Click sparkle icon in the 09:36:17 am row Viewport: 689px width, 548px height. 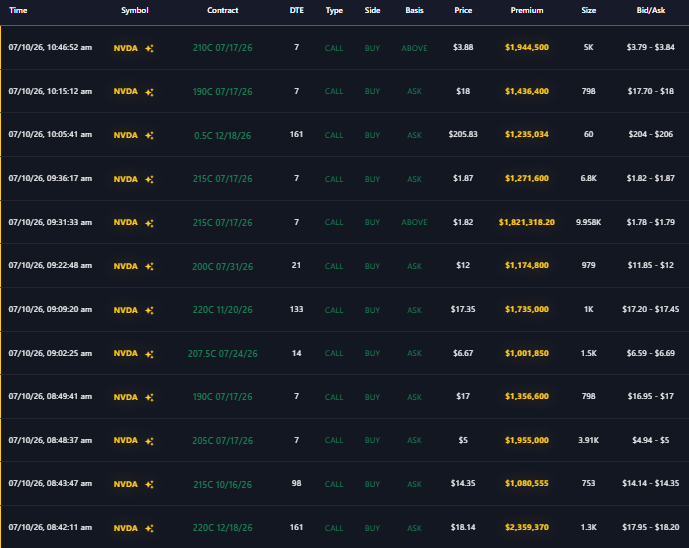point(149,179)
